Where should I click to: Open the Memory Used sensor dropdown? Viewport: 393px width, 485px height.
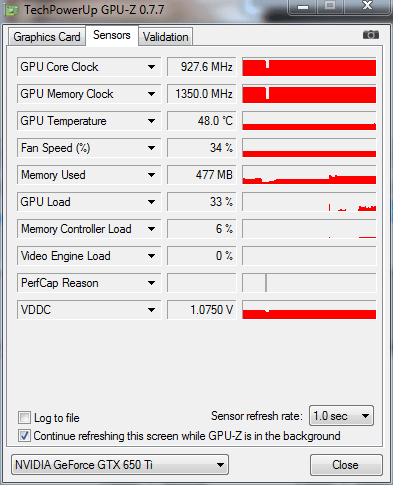(x=151, y=175)
